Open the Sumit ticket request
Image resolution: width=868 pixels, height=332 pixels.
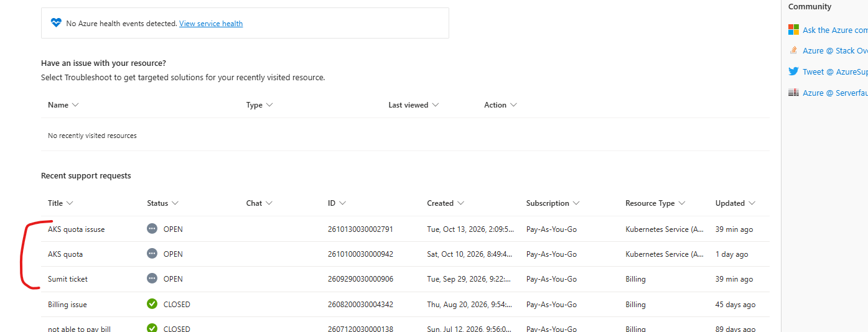pyautogui.click(x=68, y=279)
